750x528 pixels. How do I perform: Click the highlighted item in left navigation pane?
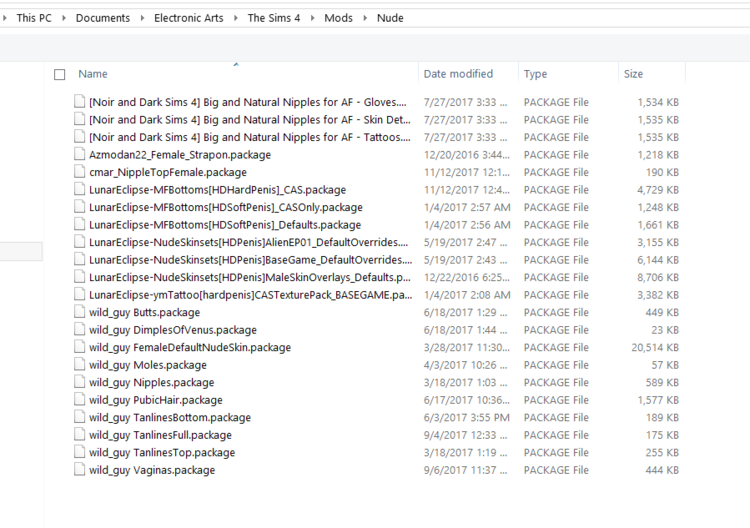coord(21,251)
